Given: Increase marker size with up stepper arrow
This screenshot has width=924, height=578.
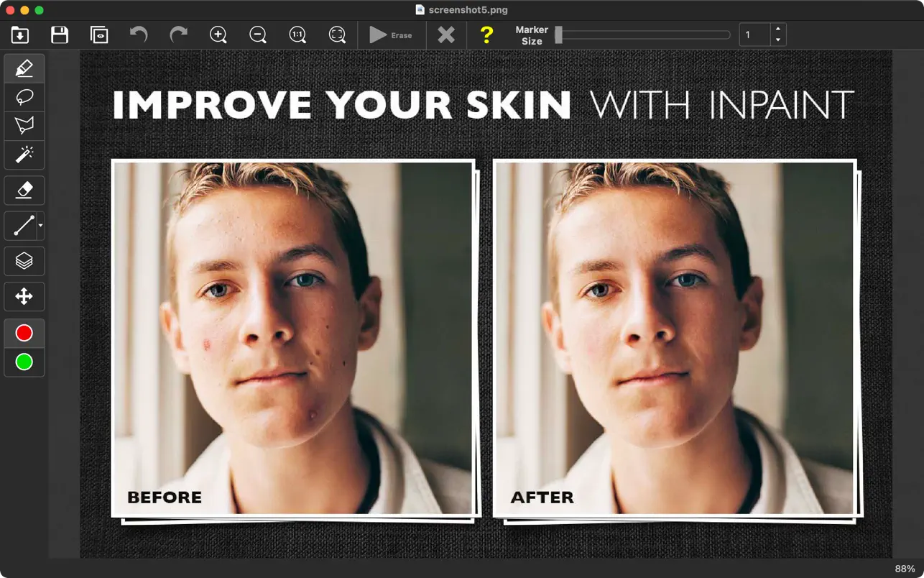Looking at the screenshot, I should [778, 29].
